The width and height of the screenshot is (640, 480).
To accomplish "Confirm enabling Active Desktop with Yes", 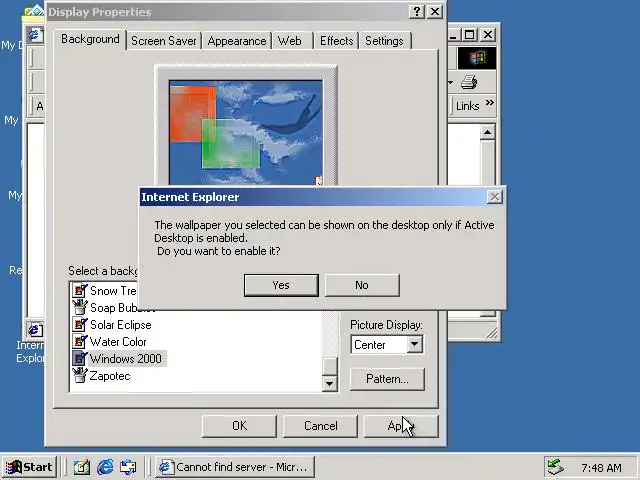I will [x=281, y=285].
